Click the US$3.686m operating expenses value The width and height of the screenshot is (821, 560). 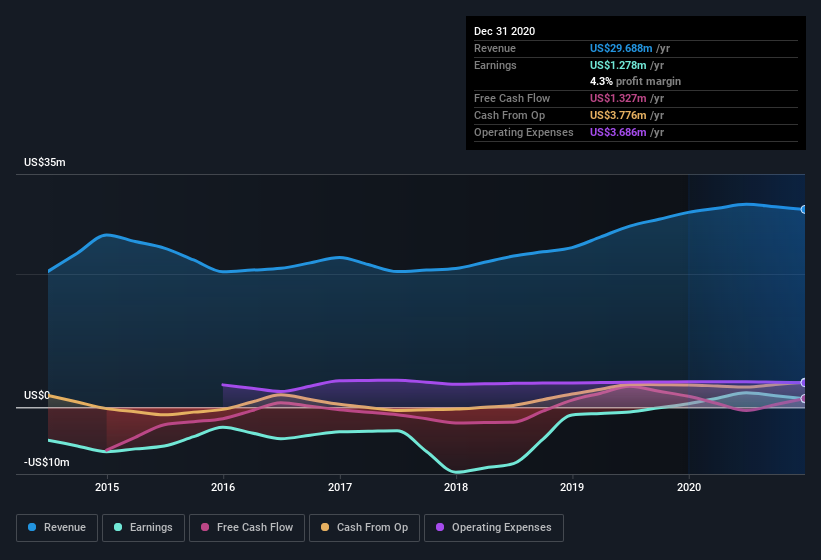[x=618, y=132]
